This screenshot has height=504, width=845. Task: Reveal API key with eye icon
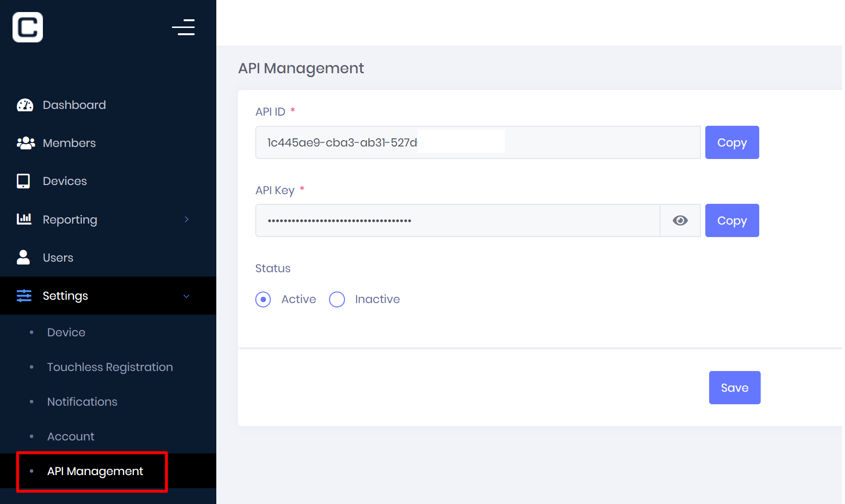[680, 221]
